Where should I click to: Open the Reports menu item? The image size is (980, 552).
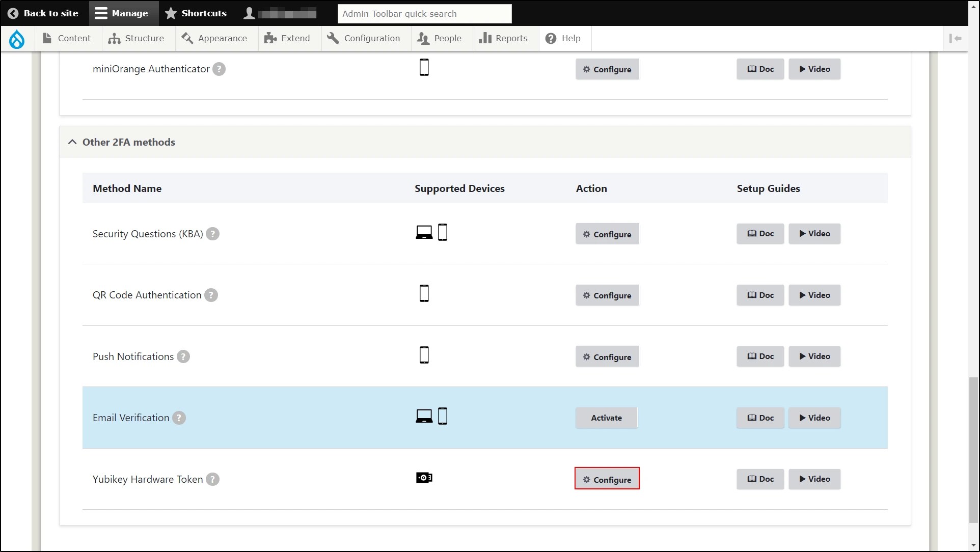[x=503, y=39]
